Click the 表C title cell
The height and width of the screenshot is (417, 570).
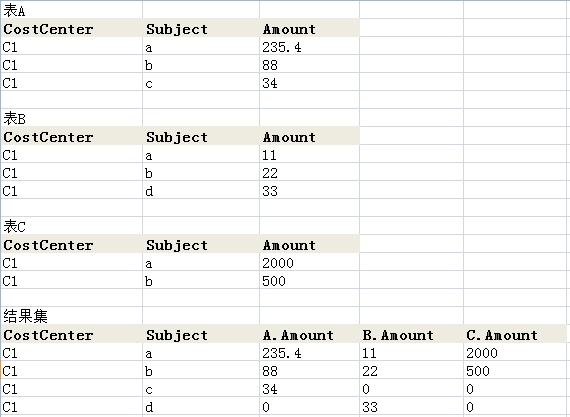pyautogui.click(x=72, y=226)
